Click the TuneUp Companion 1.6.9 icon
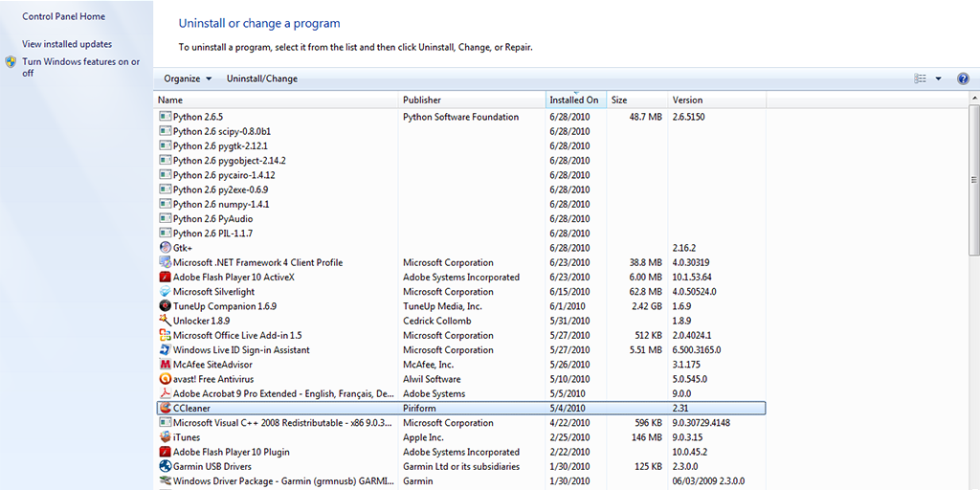Viewport: 980px width, 490px height. tap(165, 306)
